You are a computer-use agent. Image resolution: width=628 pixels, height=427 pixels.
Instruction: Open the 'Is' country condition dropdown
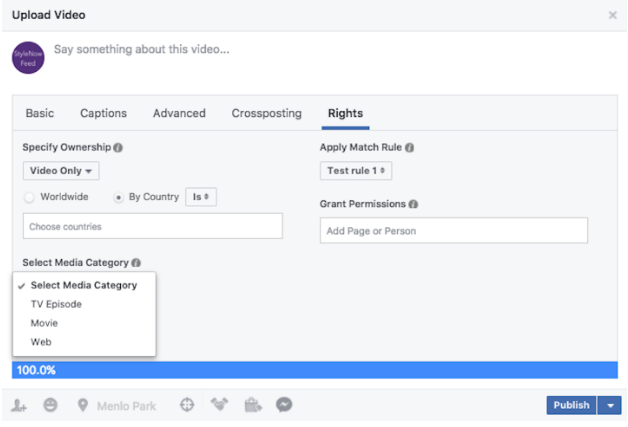pos(201,197)
